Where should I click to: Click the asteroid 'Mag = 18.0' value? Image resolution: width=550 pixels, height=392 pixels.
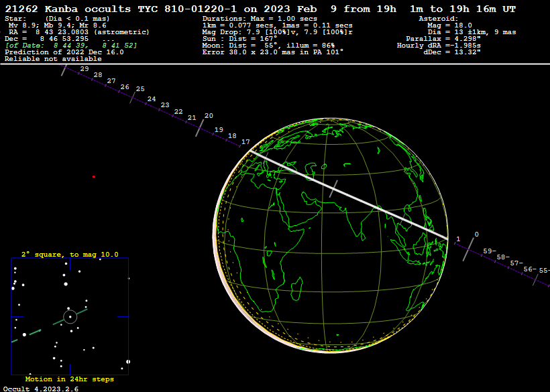click(x=449, y=25)
